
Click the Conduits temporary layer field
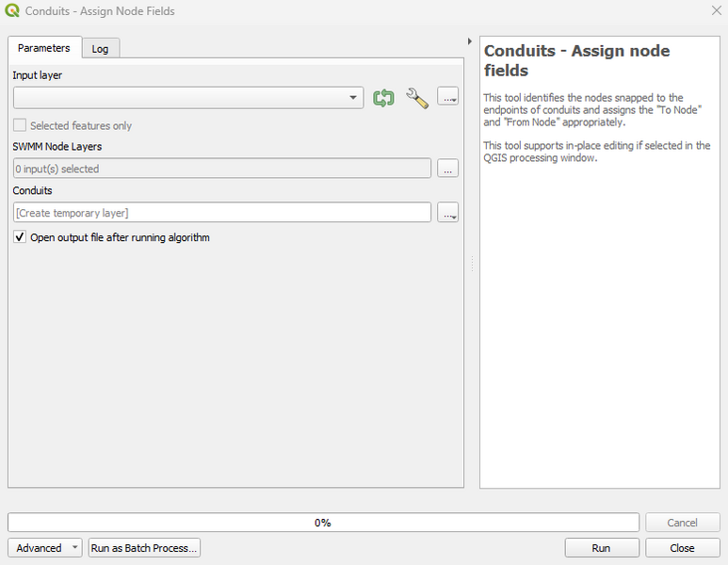coord(222,213)
